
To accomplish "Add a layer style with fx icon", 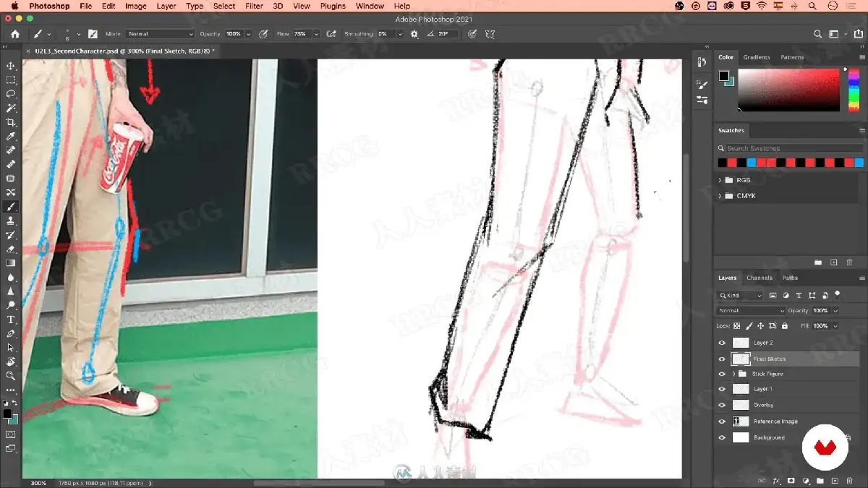I will 776,480.
